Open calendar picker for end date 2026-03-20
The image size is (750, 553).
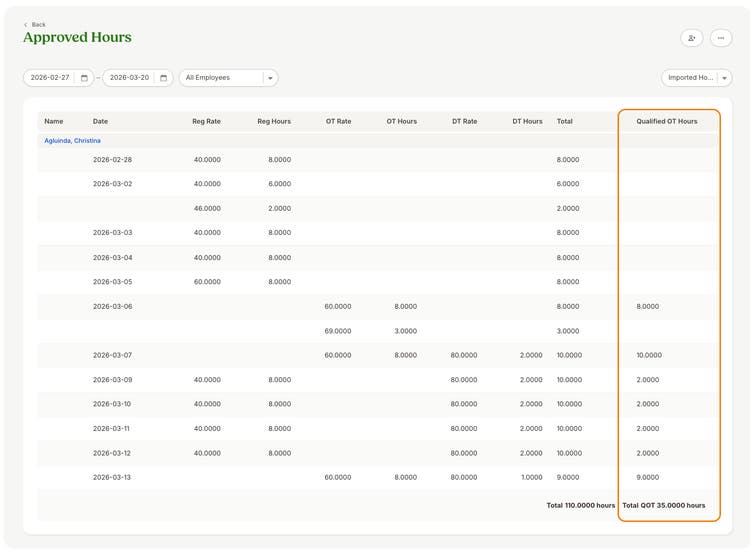click(164, 78)
